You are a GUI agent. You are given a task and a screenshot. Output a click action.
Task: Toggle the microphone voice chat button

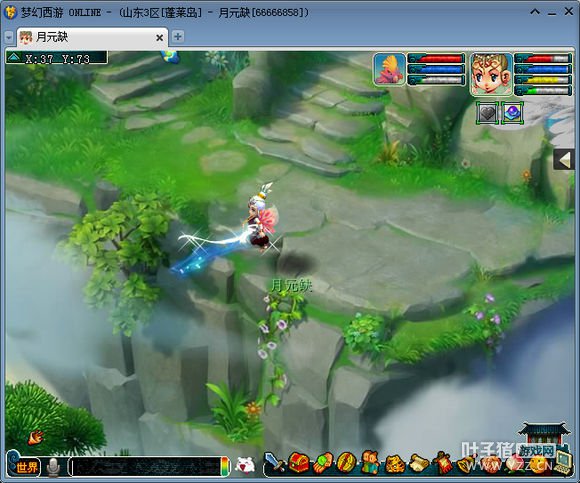pos(53,467)
